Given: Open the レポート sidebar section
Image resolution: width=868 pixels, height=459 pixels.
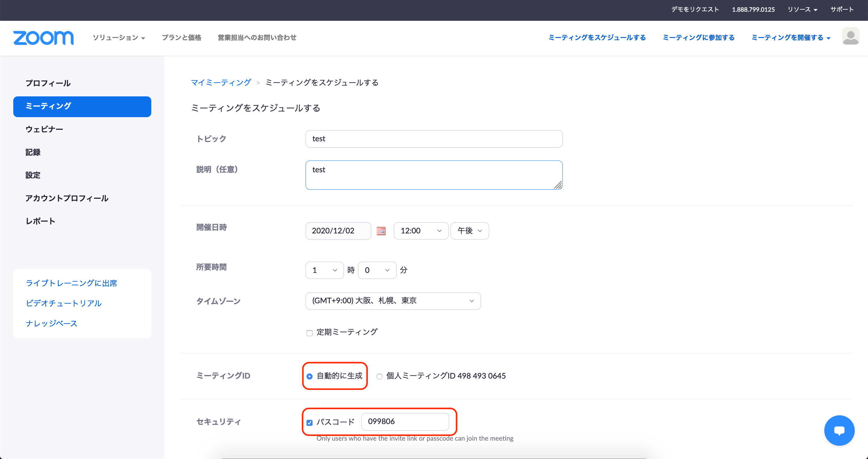Looking at the screenshot, I should pyautogui.click(x=40, y=221).
